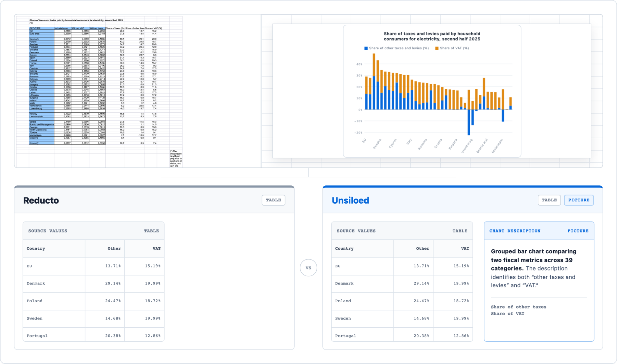Image resolution: width=617 pixels, height=364 pixels.
Task: Select Sweden row in Reducto table
Action: coord(94,319)
